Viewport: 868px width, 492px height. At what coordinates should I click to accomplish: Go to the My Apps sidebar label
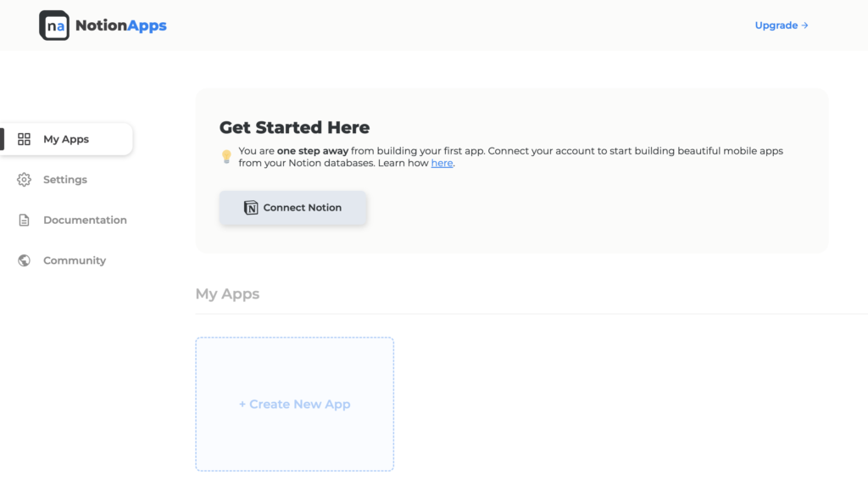pos(66,139)
